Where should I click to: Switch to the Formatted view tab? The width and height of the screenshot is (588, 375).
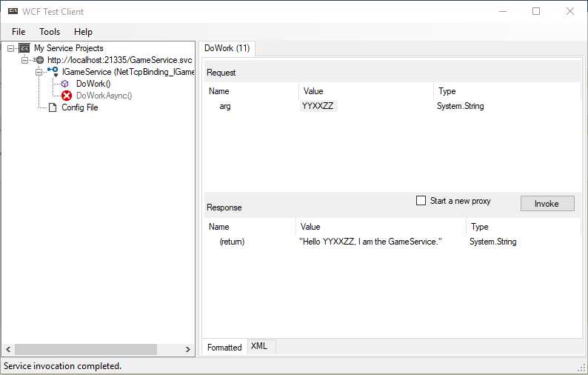224,348
